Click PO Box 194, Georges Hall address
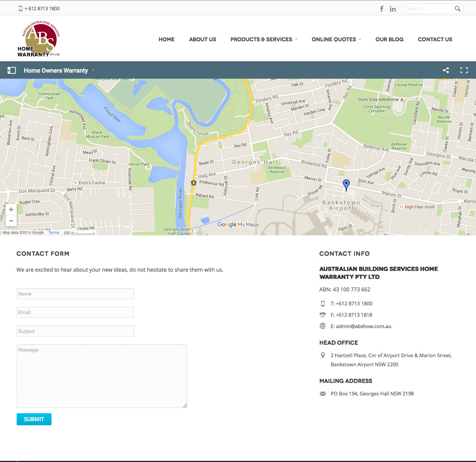The height and width of the screenshot is (462, 476). point(372,394)
